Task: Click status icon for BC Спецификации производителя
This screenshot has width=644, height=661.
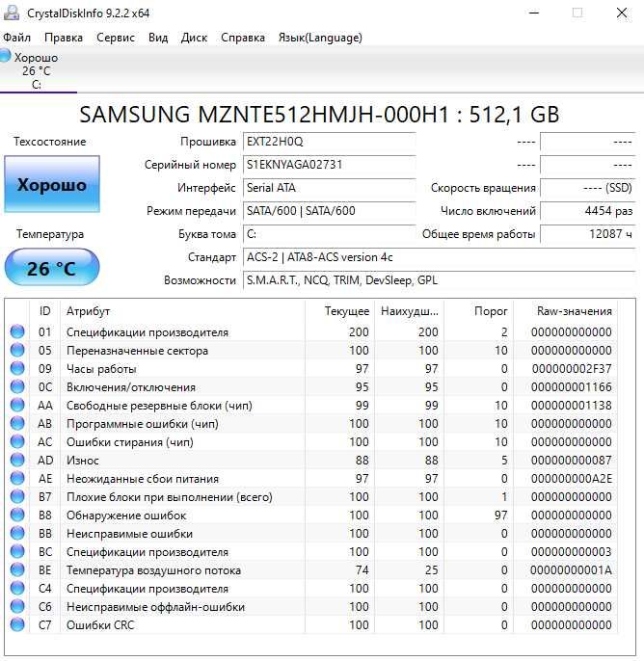Action: pos(17,552)
